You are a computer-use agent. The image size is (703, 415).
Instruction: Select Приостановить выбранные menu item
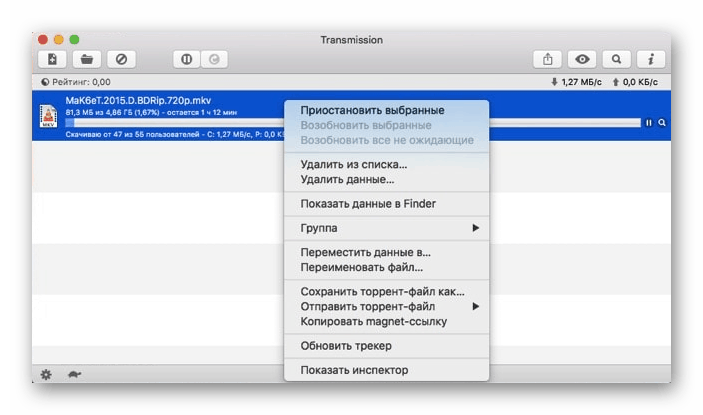click(386, 110)
